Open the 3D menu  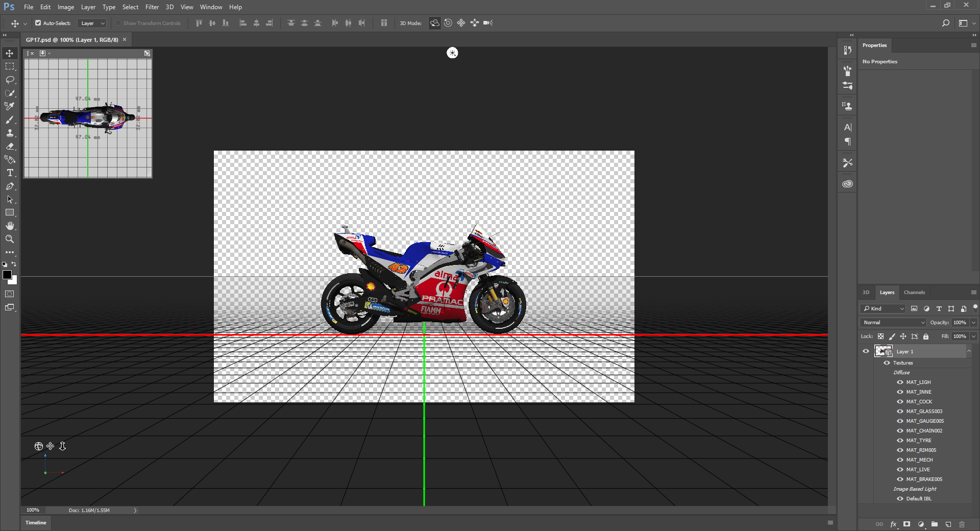(170, 7)
